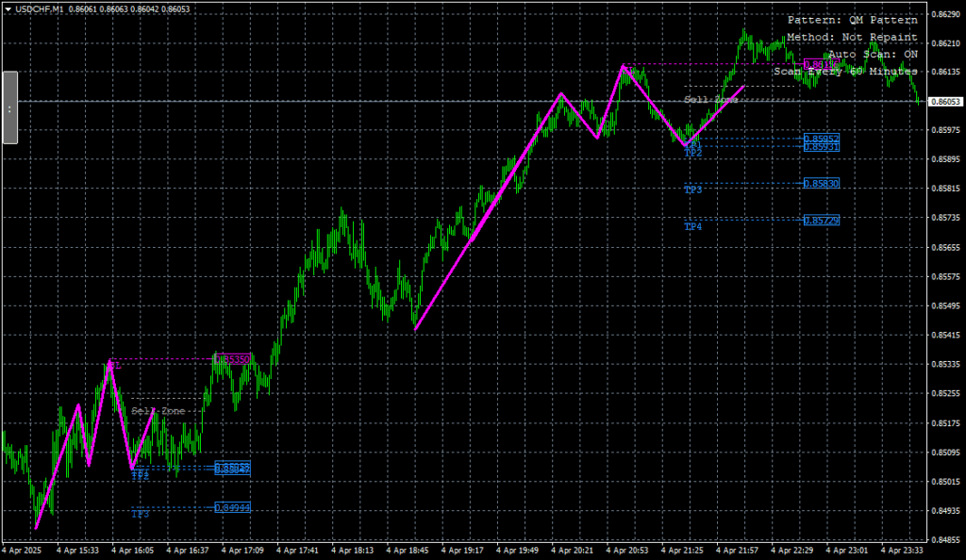Click the blue 0.84944 price box
The image size is (966, 560).
pyautogui.click(x=232, y=507)
